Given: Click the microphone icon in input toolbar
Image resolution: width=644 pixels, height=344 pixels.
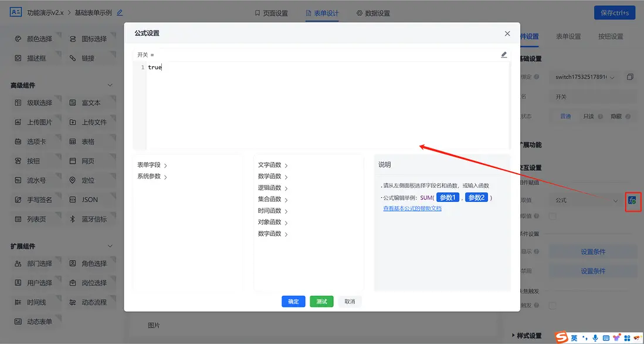Looking at the screenshot, I should pyautogui.click(x=595, y=338).
